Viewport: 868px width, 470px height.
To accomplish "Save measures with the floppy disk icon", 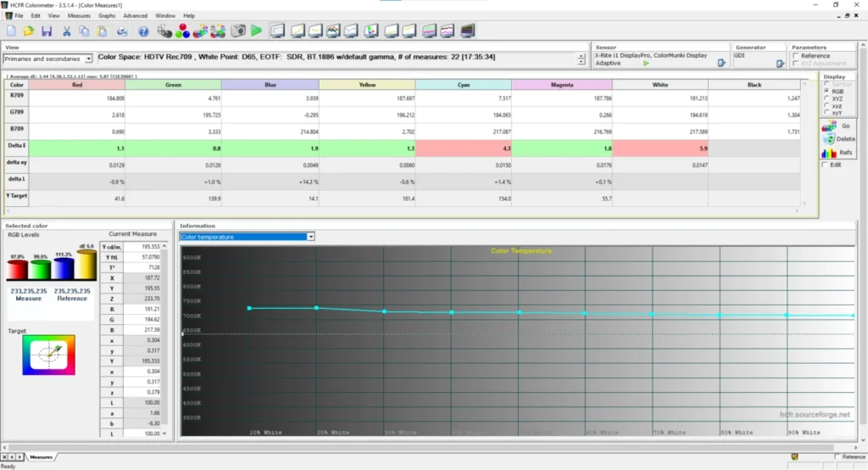I will click(47, 31).
